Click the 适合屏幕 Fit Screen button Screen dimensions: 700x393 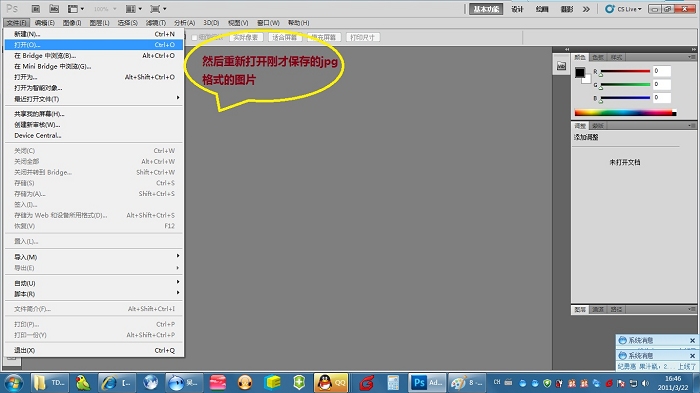[x=285, y=37]
